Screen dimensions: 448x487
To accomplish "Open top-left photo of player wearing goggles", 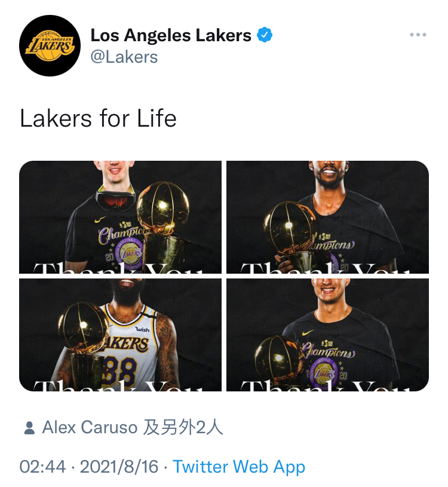I will coord(120,217).
